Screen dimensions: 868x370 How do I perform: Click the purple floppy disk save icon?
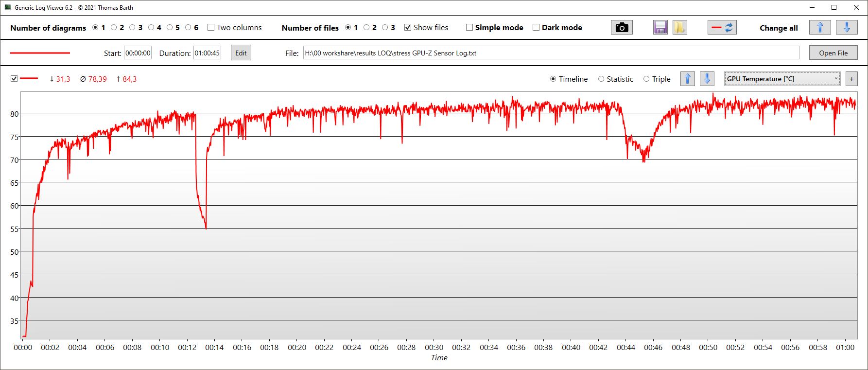[660, 28]
